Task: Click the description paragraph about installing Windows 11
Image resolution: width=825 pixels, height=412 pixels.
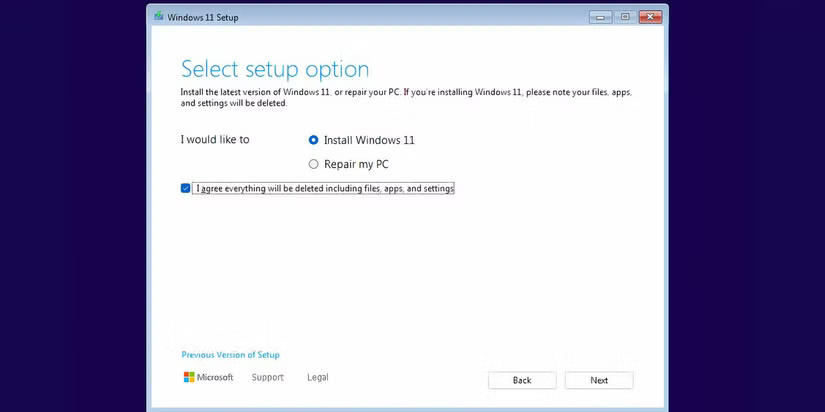Action: coord(405,97)
